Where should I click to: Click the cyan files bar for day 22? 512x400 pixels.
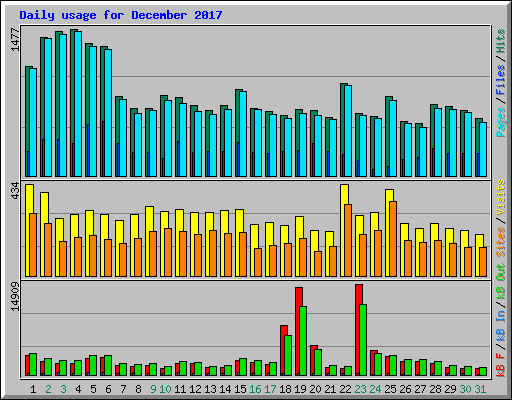(348, 131)
